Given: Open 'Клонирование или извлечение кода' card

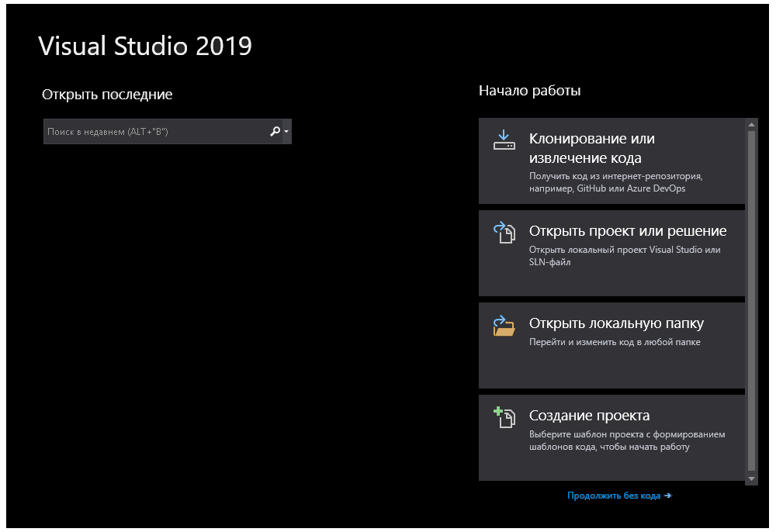Looking at the screenshot, I should [x=611, y=161].
